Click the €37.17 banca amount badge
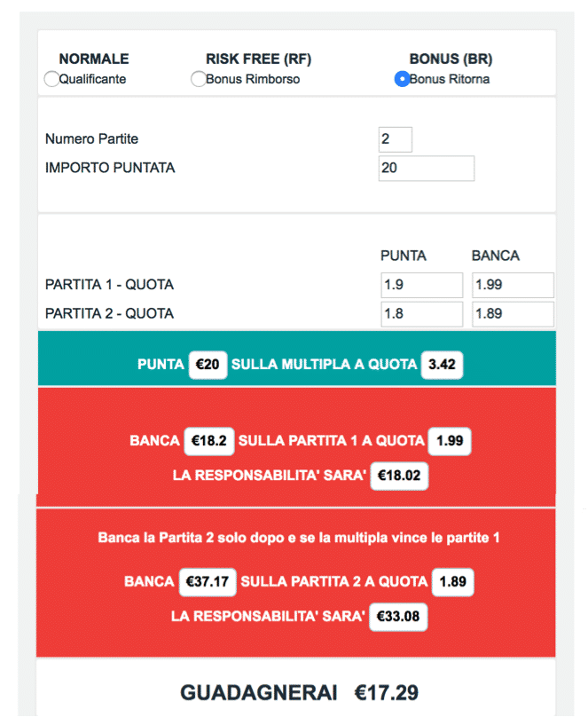This screenshot has width=588, height=717. (x=208, y=582)
